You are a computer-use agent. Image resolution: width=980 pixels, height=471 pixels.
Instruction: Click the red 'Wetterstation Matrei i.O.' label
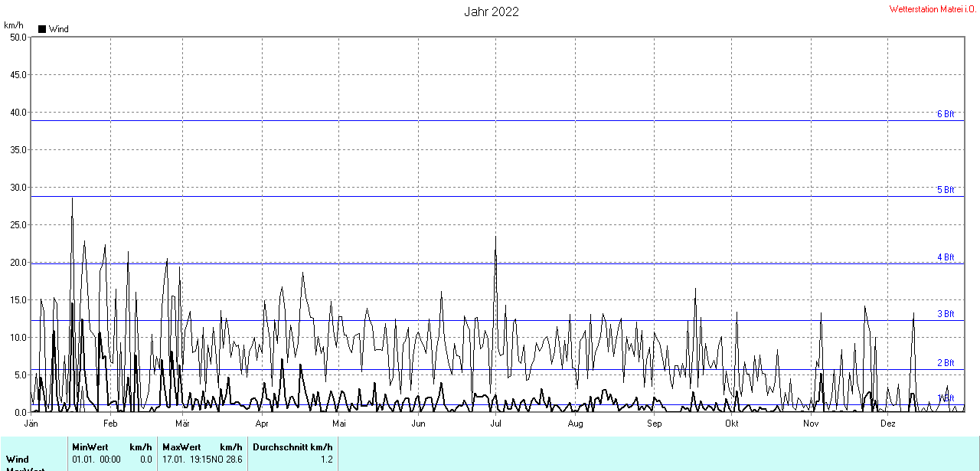tap(933, 9)
